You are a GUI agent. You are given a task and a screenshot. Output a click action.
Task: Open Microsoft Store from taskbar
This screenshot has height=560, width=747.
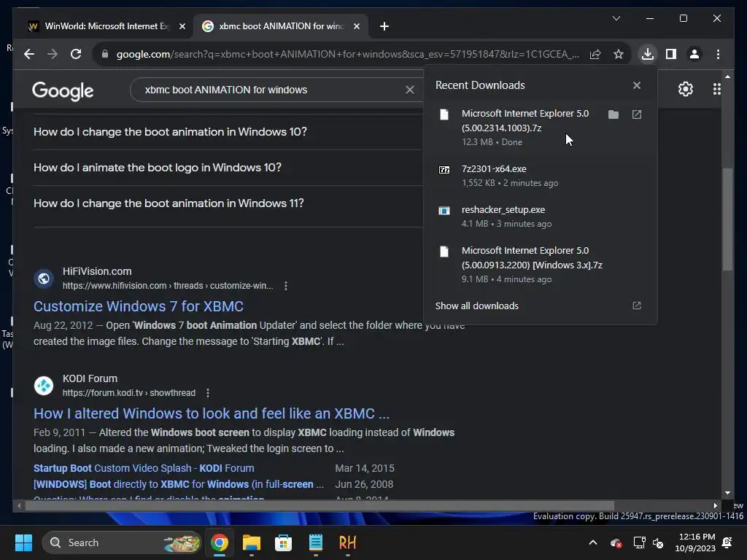(283, 542)
